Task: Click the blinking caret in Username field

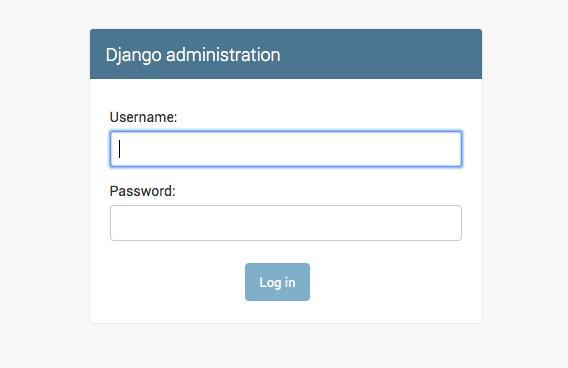Action: [x=120, y=149]
